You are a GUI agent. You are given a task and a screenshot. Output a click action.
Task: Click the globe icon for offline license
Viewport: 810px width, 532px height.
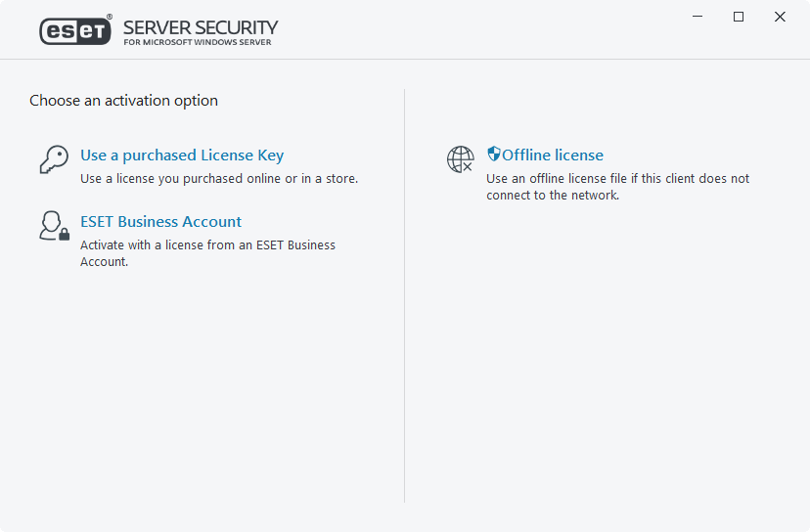pos(460,159)
